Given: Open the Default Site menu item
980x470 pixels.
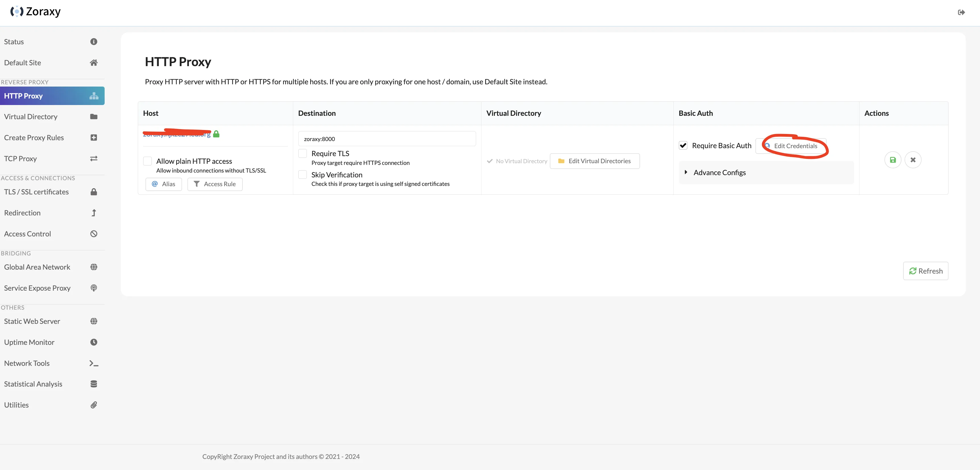Looking at the screenshot, I should point(52,62).
